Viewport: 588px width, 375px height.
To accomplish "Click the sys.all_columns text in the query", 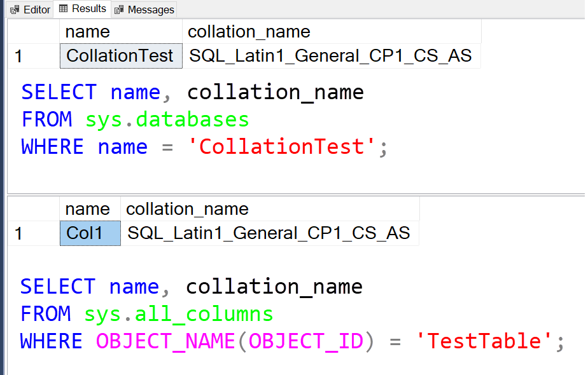I will click(178, 313).
